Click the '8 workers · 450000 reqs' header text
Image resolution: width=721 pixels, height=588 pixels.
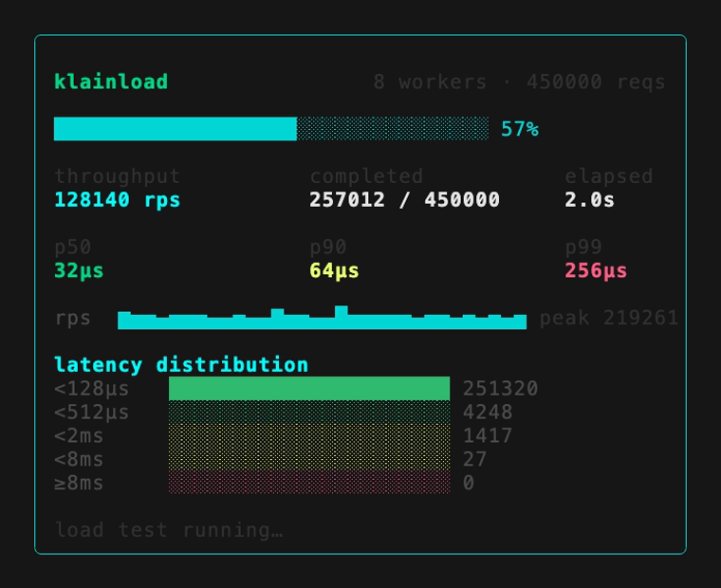tap(519, 82)
